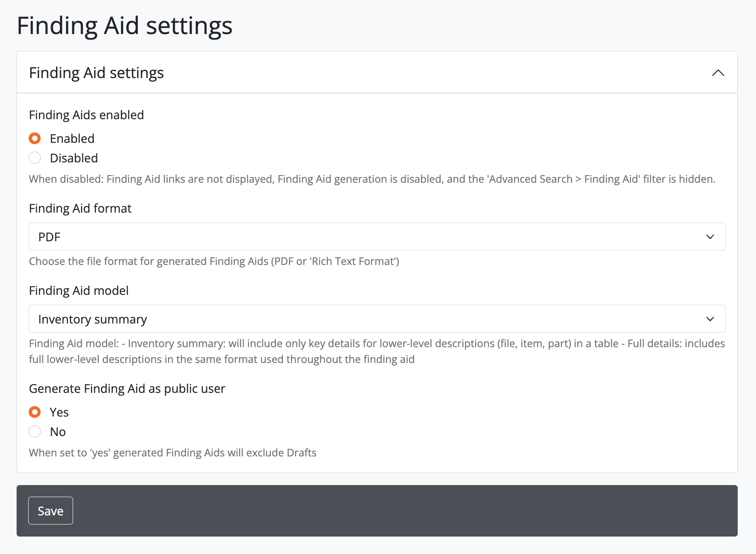Click the arrow icon in the Inventory summary field

pyautogui.click(x=710, y=319)
